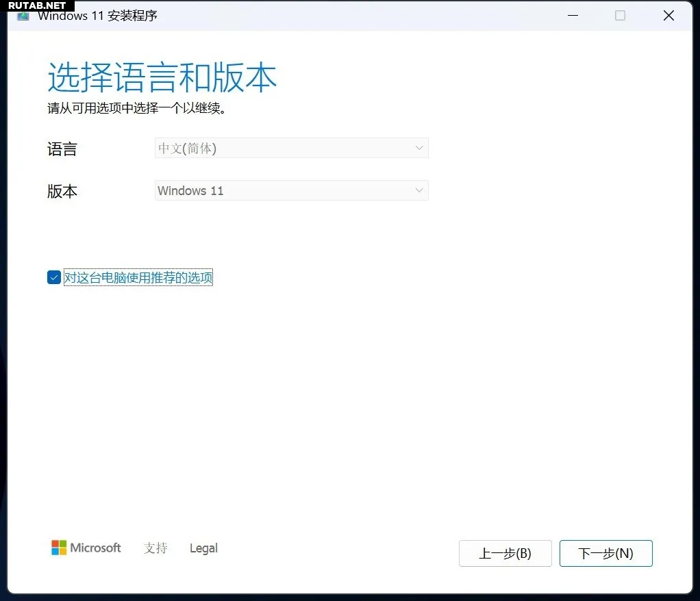Click the Microsoft wordmark text
This screenshot has height=601, width=700.
click(96, 548)
